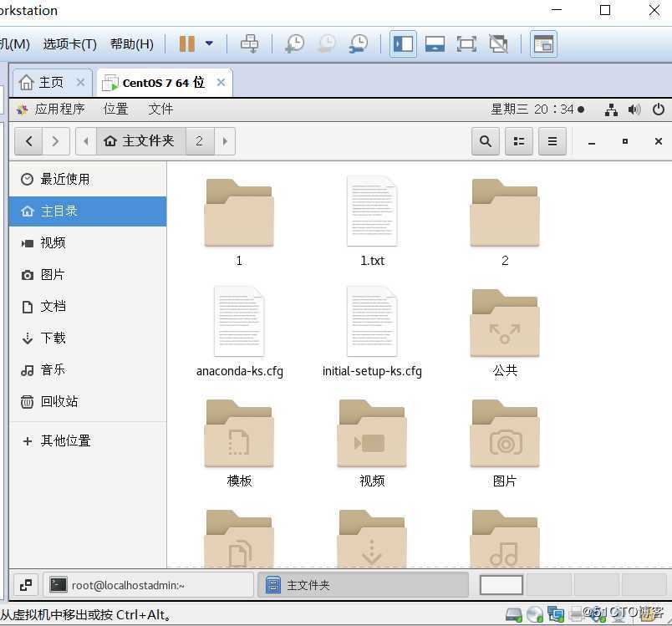
Task: Open the power options dropdown arrow
Action: [209, 43]
